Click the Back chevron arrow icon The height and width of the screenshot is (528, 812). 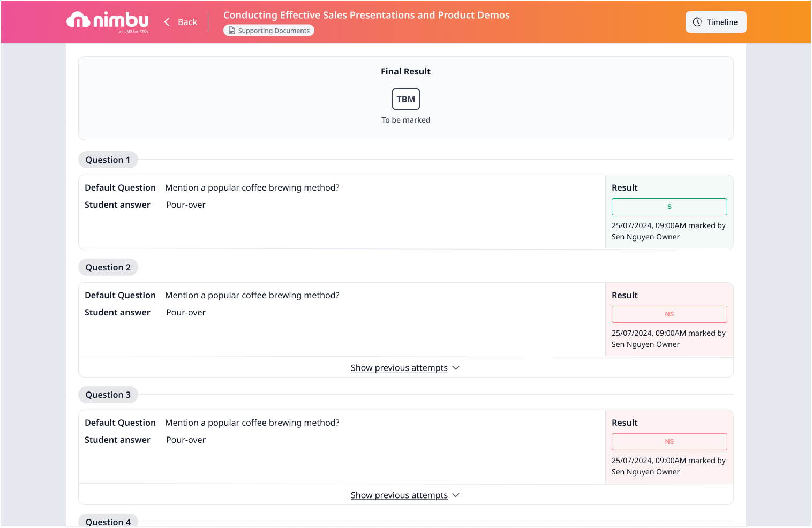pyautogui.click(x=167, y=22)
